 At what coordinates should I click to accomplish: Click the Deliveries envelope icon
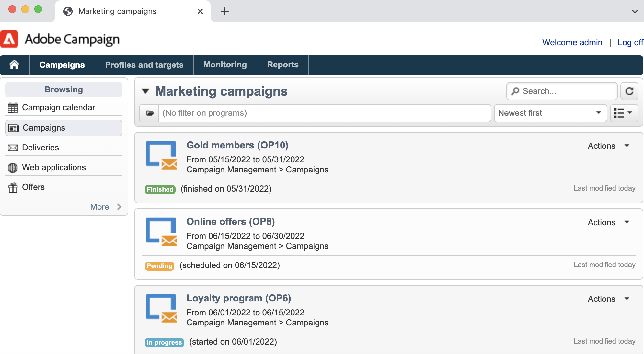point(13,148)
